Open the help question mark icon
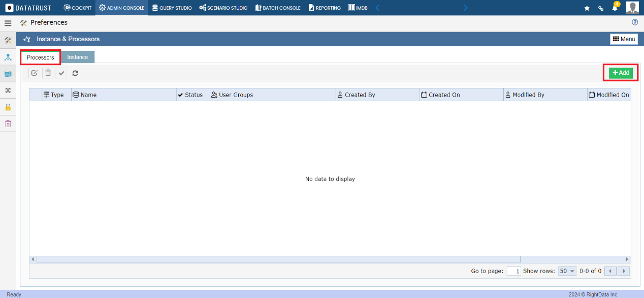Screen dimensions: 644x298 point(634,22)
